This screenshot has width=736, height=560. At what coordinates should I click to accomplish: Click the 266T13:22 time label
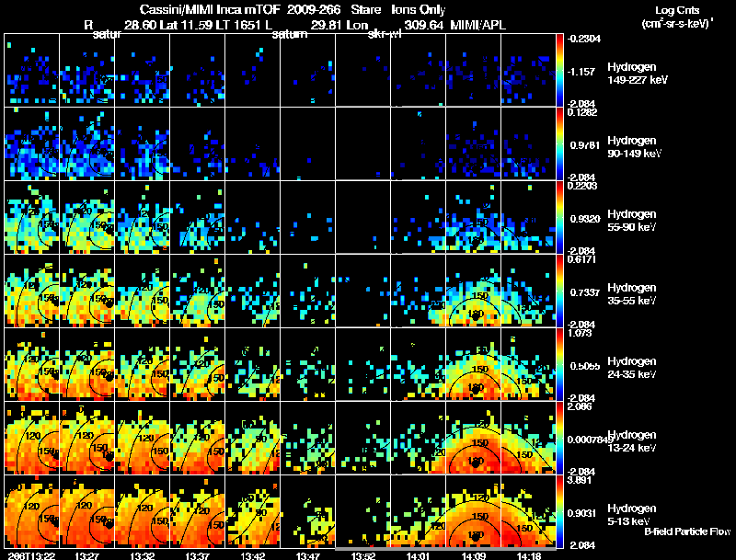pos(31,555)
